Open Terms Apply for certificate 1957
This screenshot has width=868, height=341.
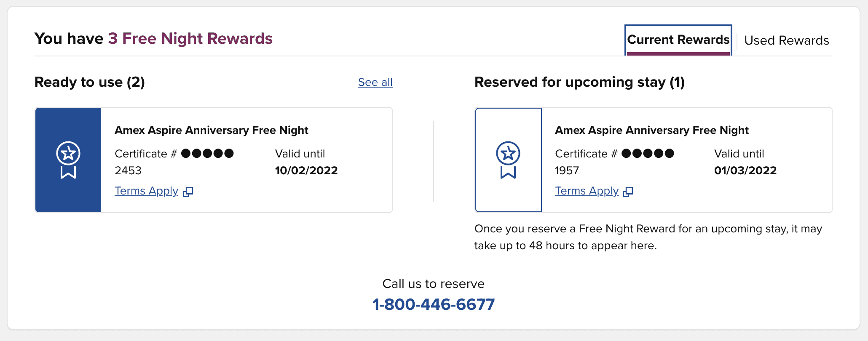(587, 191)
